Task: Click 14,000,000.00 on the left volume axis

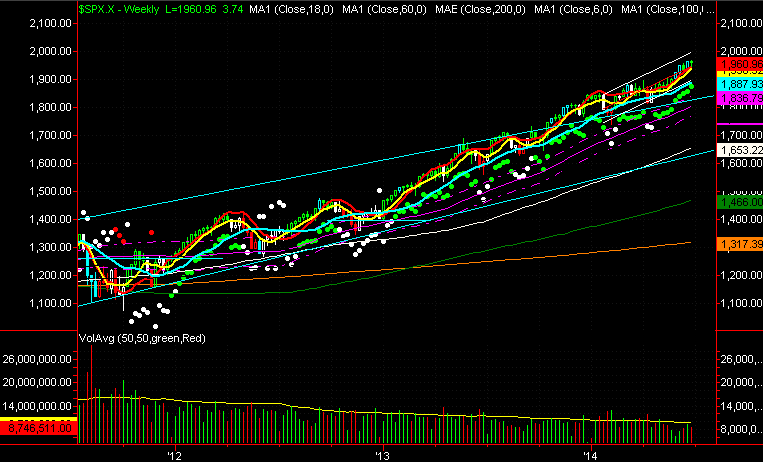Action: point(37,406)
